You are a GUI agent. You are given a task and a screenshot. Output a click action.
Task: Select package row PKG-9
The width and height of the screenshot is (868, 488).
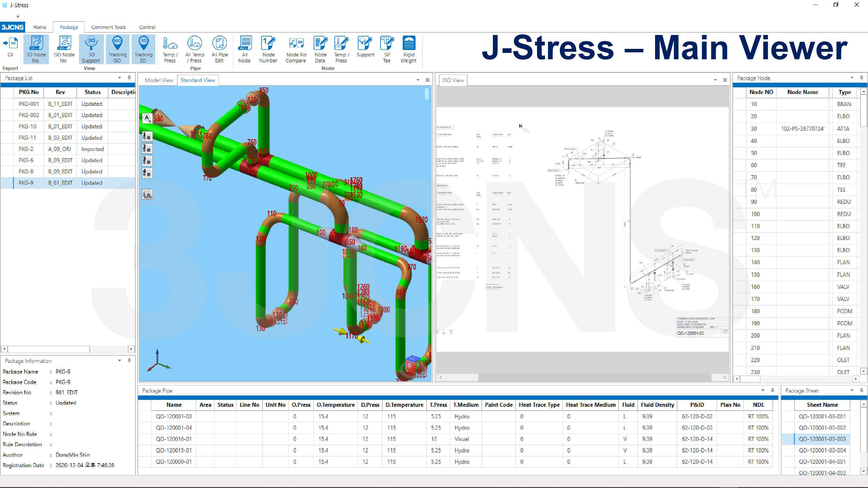68,183
